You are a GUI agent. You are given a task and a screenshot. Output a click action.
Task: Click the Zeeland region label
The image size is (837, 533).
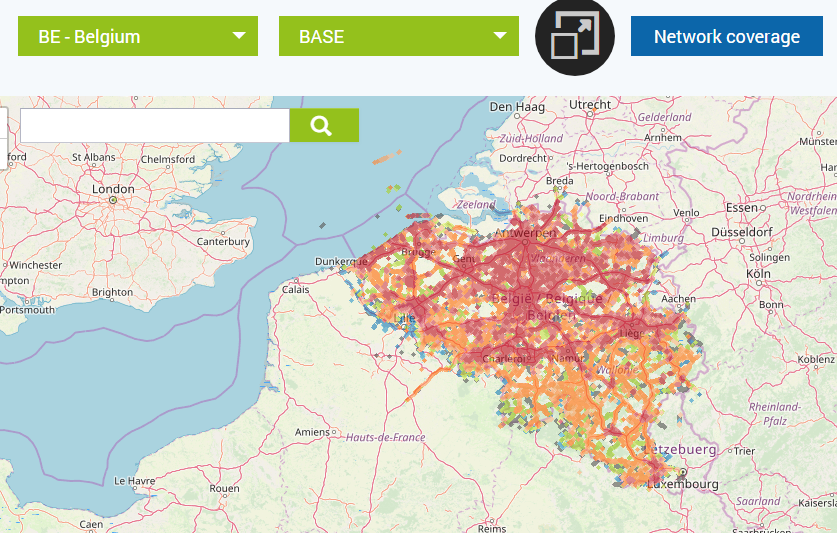click(476, 204)
